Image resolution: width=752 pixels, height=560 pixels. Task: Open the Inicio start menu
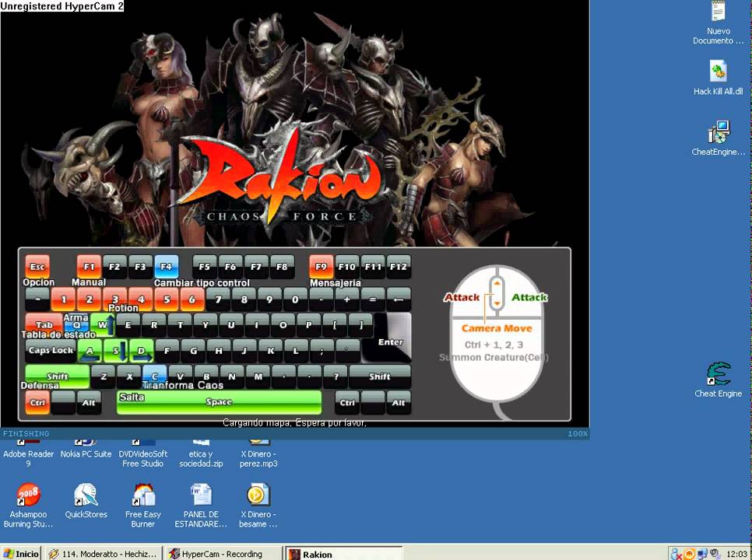(x=20, y=553)
